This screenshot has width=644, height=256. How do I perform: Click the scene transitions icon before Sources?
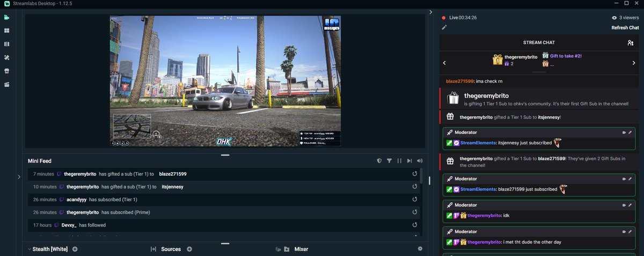coord(153,249)
